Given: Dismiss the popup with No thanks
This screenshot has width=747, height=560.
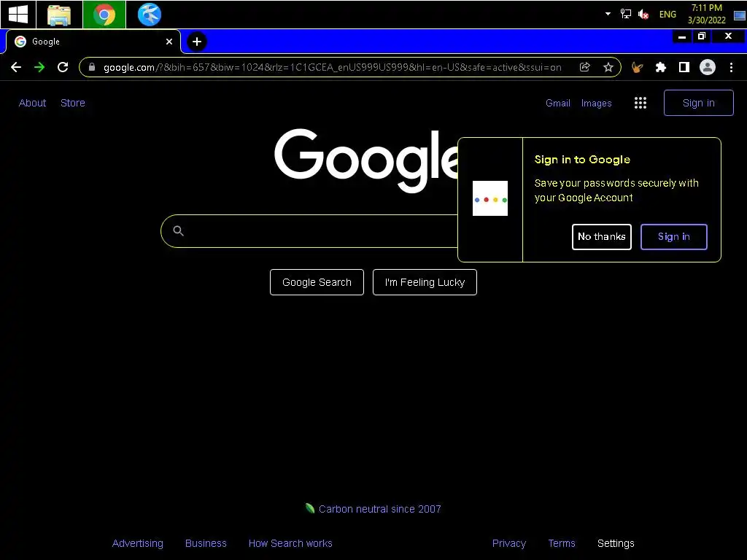Looking at the screenshot, I should point(602,237).
